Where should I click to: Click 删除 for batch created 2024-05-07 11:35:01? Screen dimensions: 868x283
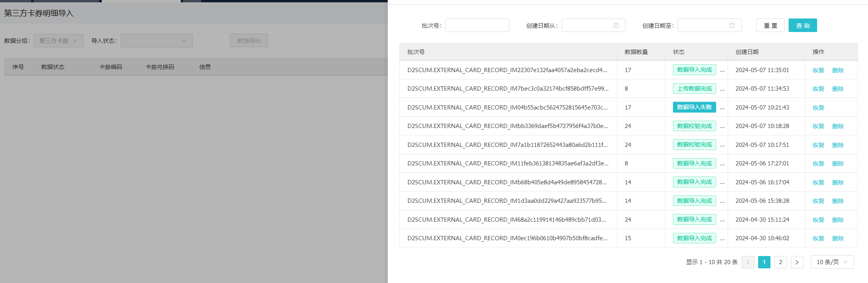(x=838, y=70)
